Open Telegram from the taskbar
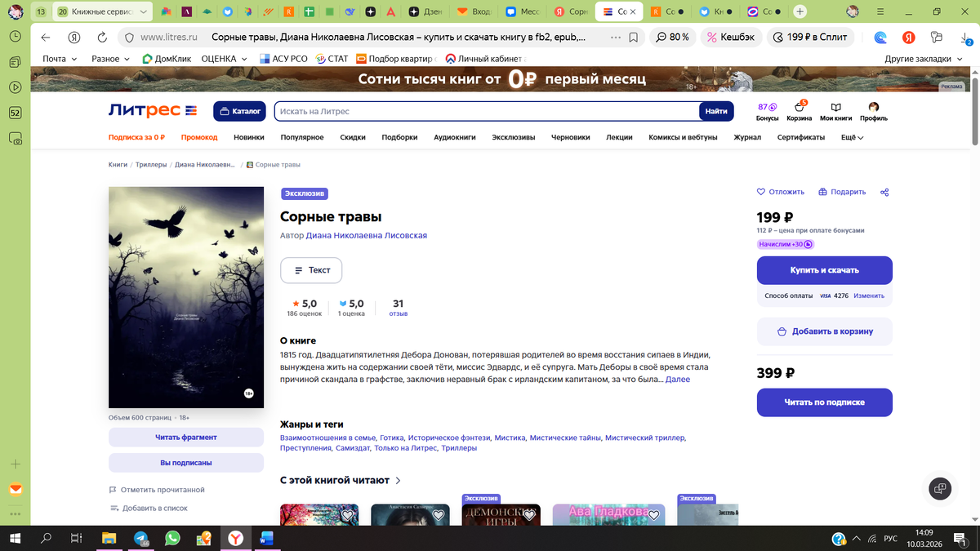This screenshot has width=980, height=551. point(140,539)
